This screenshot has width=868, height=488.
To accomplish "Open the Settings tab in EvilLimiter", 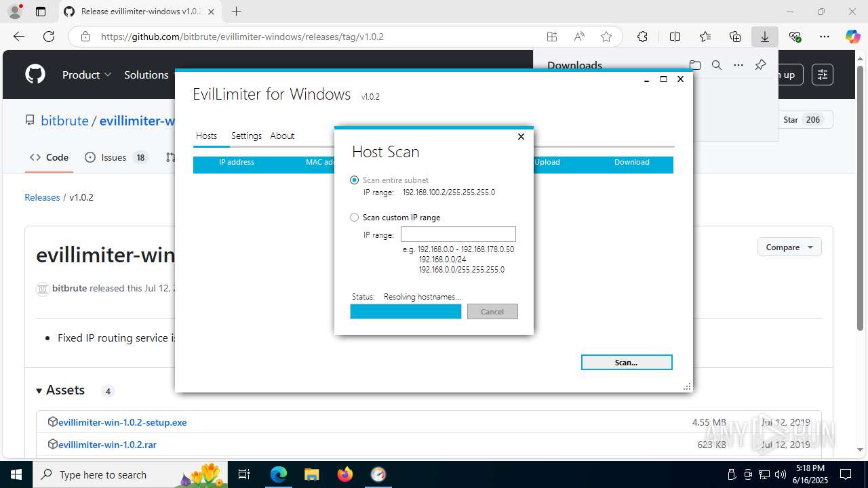I will [x=246, y=136].
